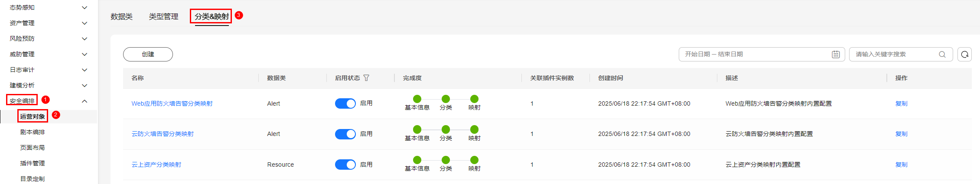Viewport: 980px width, 184px height.
Task: Open the 云防火墙告警分类映射 link
Action: (x=163, y=134)
